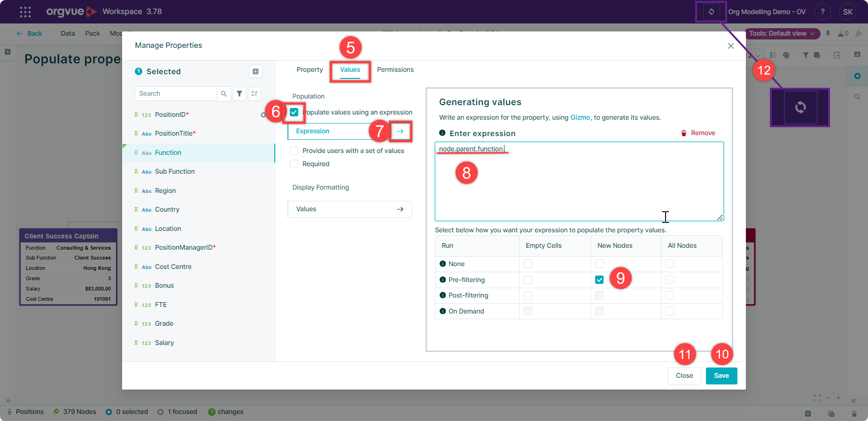Enable Provide users with a set of values
The image size is (868, 421).
click(x=294, y=151)
